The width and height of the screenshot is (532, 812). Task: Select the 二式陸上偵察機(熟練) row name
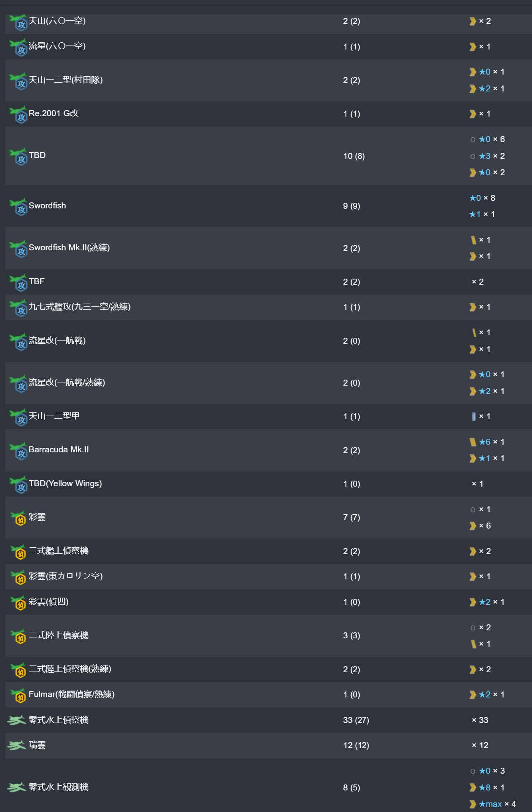click(x=70, y=669)
